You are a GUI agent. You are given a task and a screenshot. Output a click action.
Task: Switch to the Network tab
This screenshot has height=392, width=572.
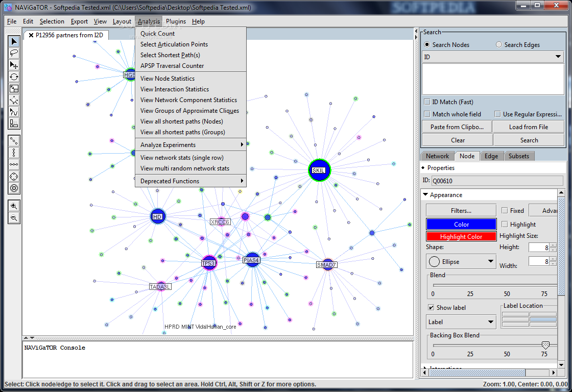(437, 156)
